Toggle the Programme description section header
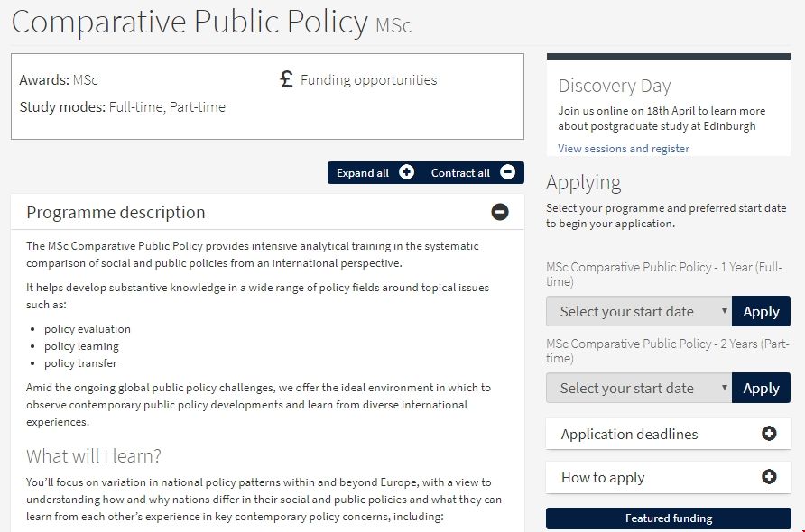805x532 pixels. coord(116,213)
